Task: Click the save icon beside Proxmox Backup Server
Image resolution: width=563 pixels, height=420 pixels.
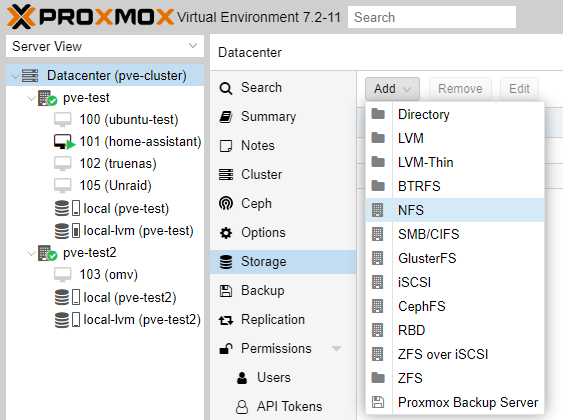Action: [378, 402]
